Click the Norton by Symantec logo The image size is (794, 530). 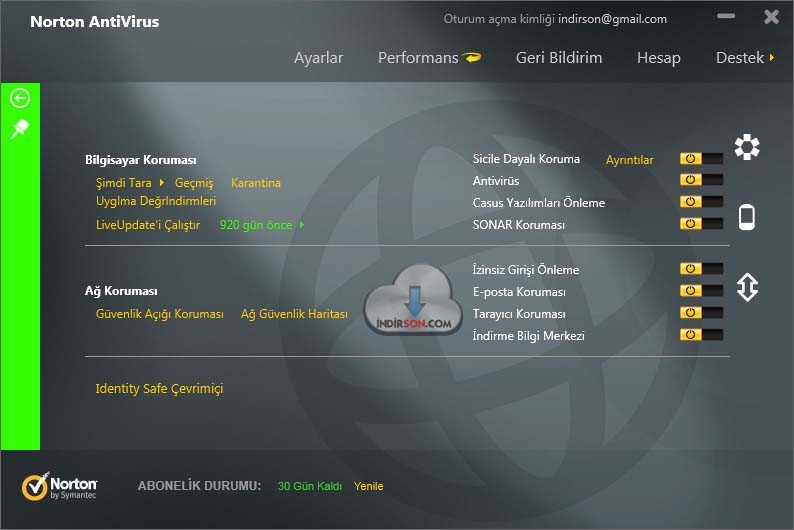click(x=59, y=486)
